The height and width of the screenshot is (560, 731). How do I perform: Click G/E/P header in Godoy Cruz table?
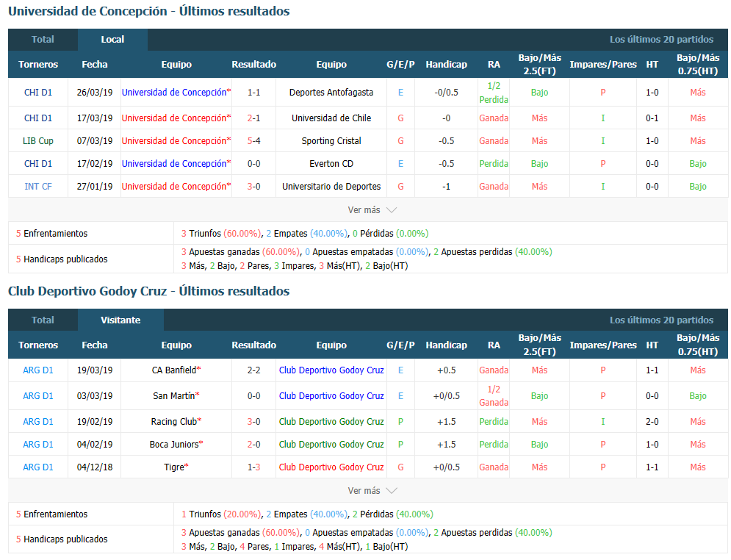pyautogui.click(x=400, y=345)
